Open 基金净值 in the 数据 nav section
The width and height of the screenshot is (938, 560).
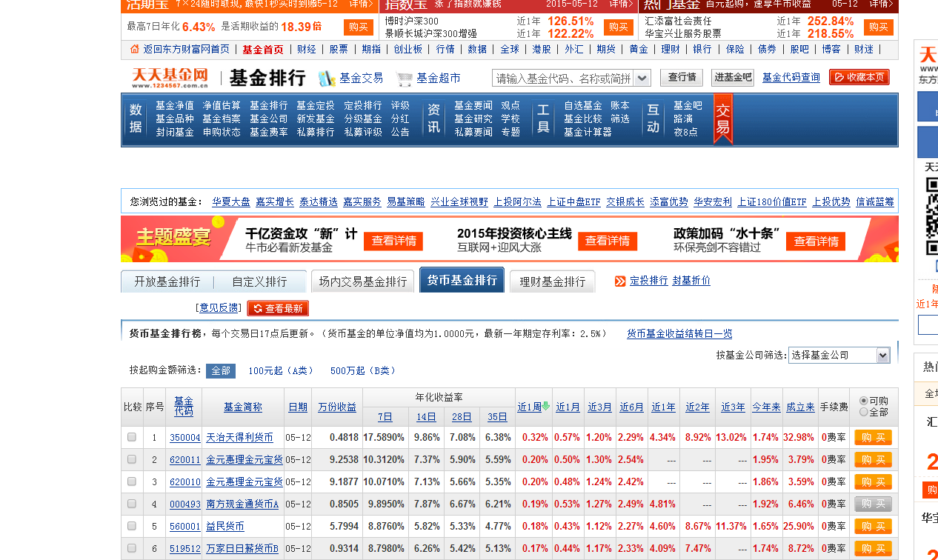coord(175,106)
